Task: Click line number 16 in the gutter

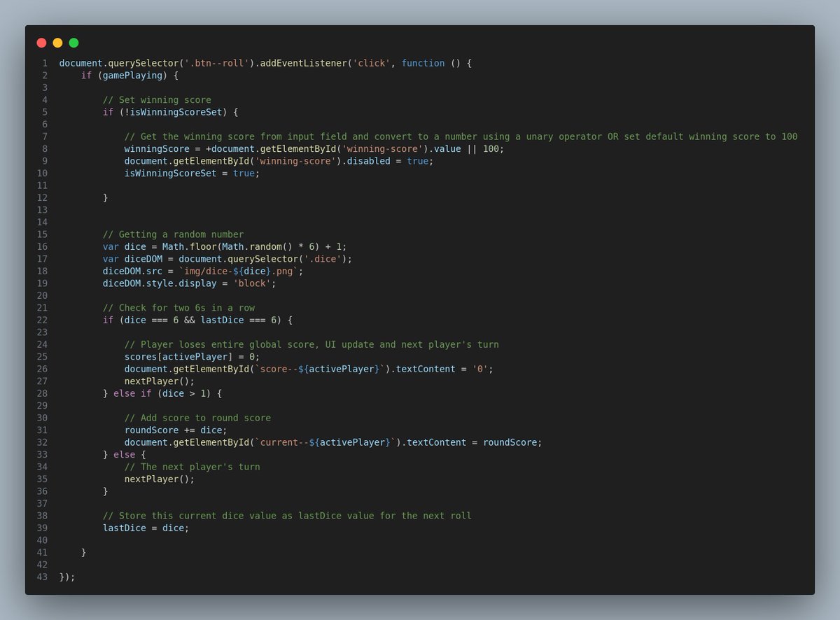Action: [x=41, y=246]
